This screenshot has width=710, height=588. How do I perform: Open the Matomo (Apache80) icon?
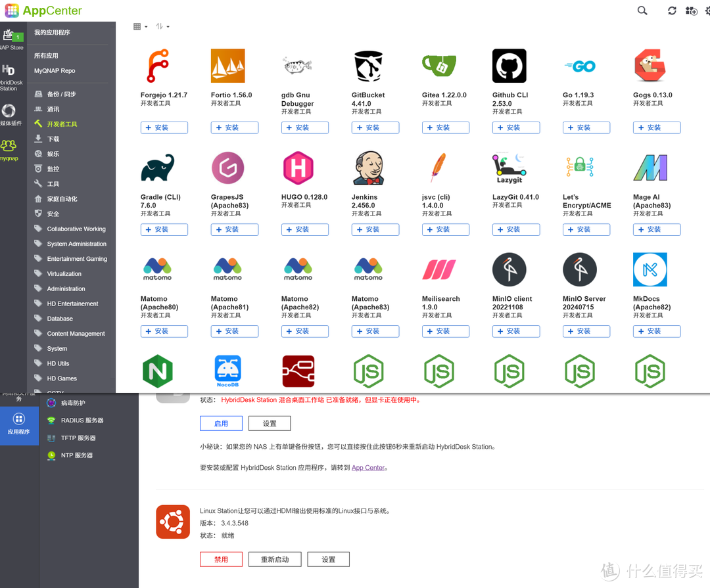pyautogui.click(x=158, y=269)
